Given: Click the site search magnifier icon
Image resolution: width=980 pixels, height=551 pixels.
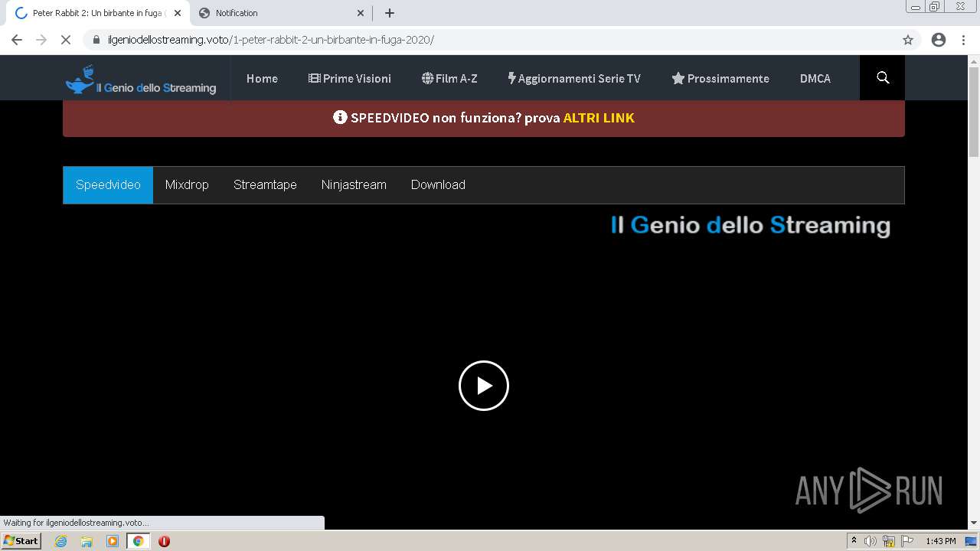Looking at the screenshot, I should tap(883, 78).
